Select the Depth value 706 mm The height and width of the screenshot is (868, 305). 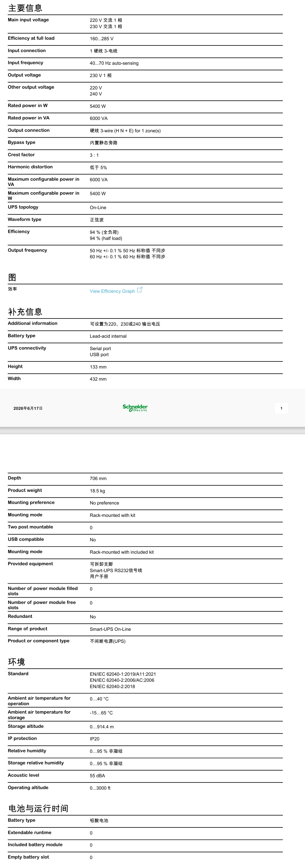click(x=98, y=478)
